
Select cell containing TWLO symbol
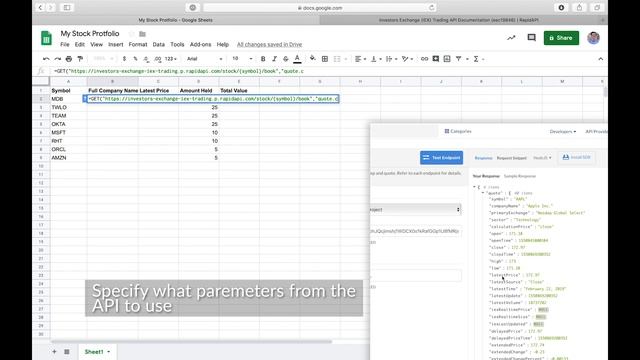(68, 107)
